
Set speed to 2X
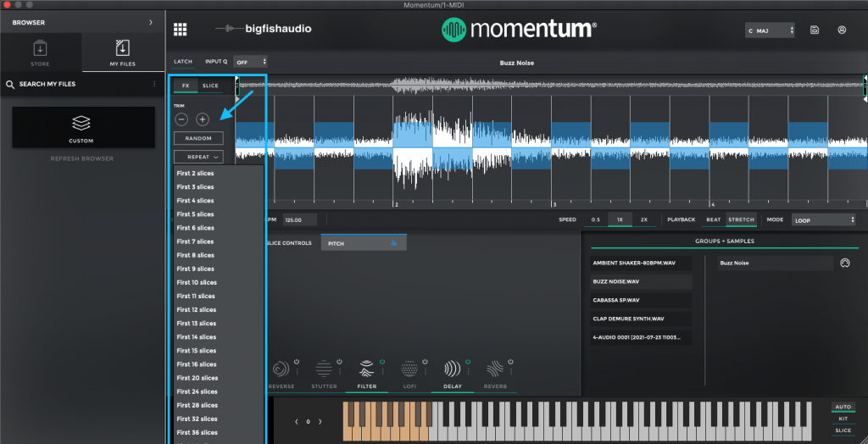click(644, 219)
